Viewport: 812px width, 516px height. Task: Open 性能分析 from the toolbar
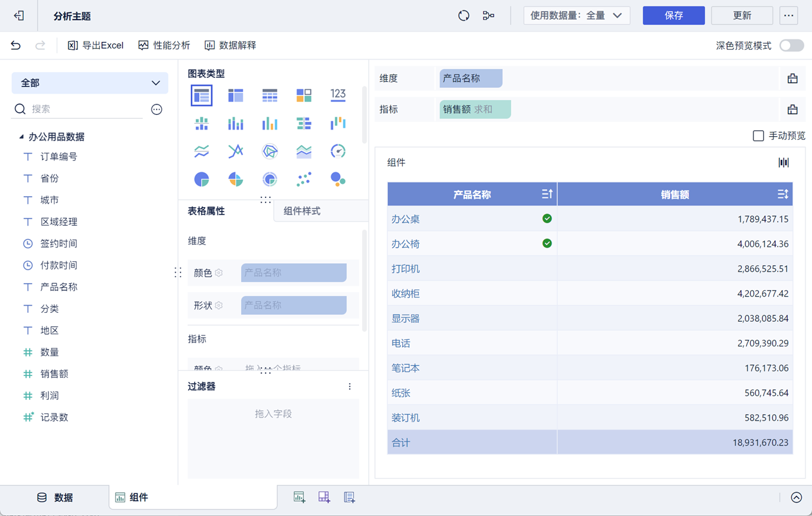point(164,45)
